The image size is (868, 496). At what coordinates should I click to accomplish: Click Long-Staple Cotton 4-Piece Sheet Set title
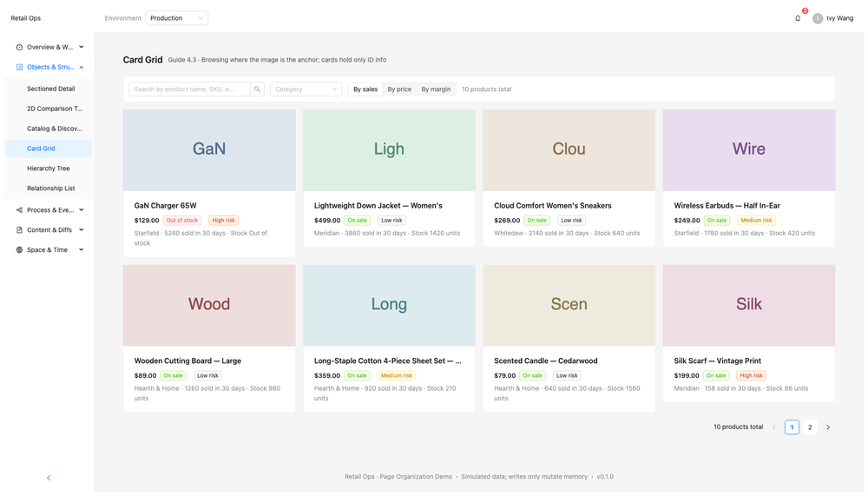(387, 360)
